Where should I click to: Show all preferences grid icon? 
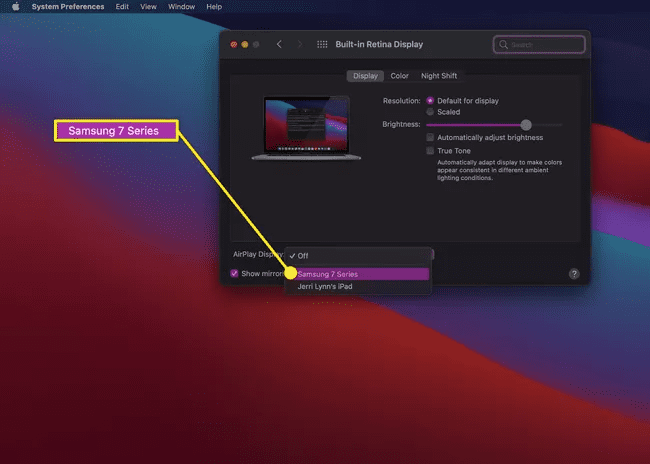pyautogui.click(x=322, y=44)
